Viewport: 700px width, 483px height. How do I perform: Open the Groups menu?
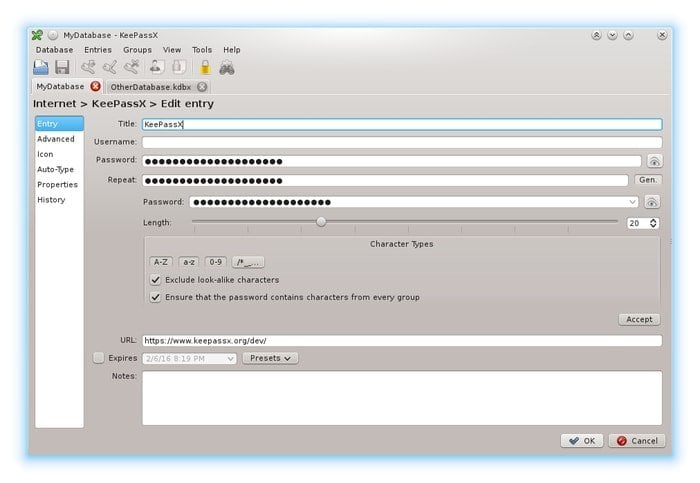138,50
